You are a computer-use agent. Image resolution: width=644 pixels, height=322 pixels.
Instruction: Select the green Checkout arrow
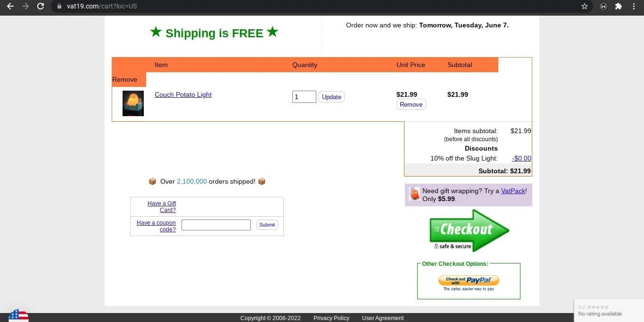(x=469, y=230)
